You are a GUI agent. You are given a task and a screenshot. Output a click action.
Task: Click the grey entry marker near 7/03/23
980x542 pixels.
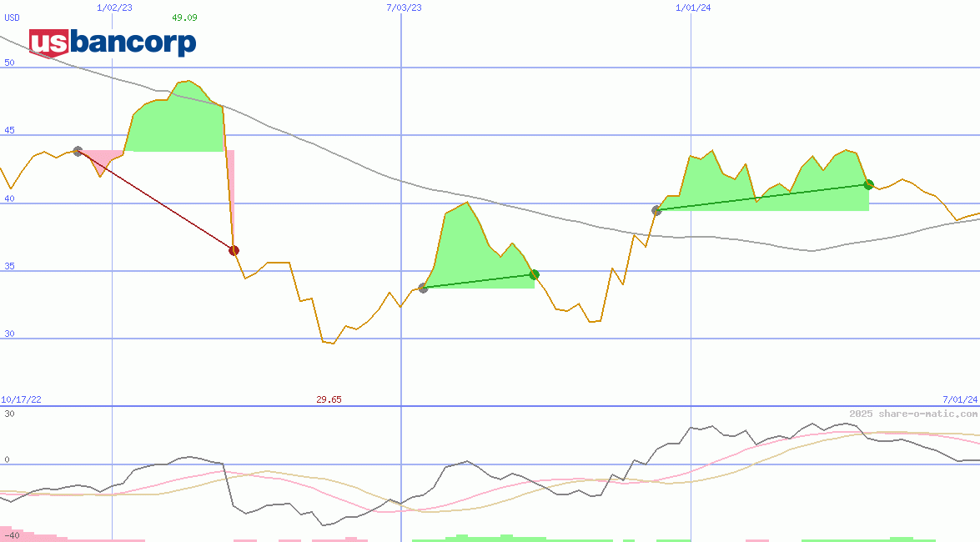423,288
